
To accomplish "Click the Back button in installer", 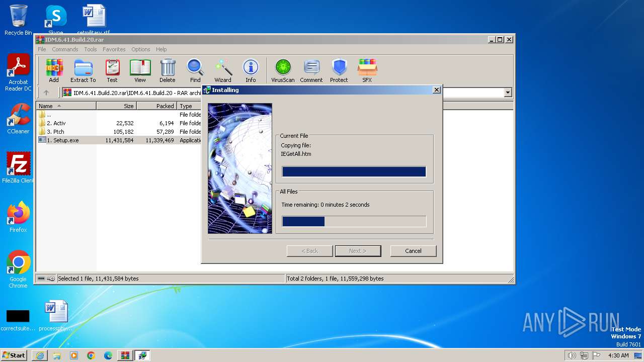I will pyautogui.click(x=309, y=251).
